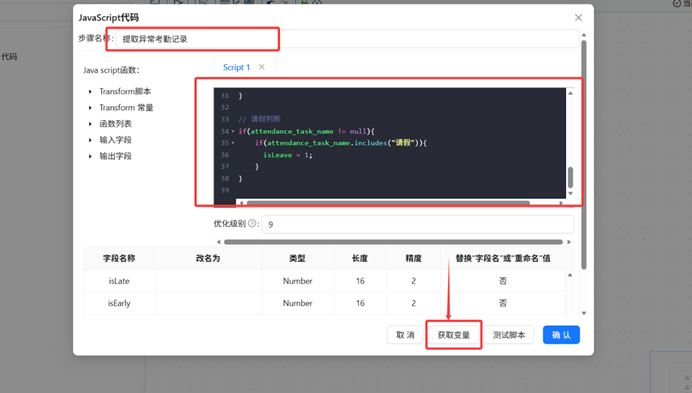Click the dialog's main vertical scrollbar
This screenshot has width=692, height=393.
584,155
